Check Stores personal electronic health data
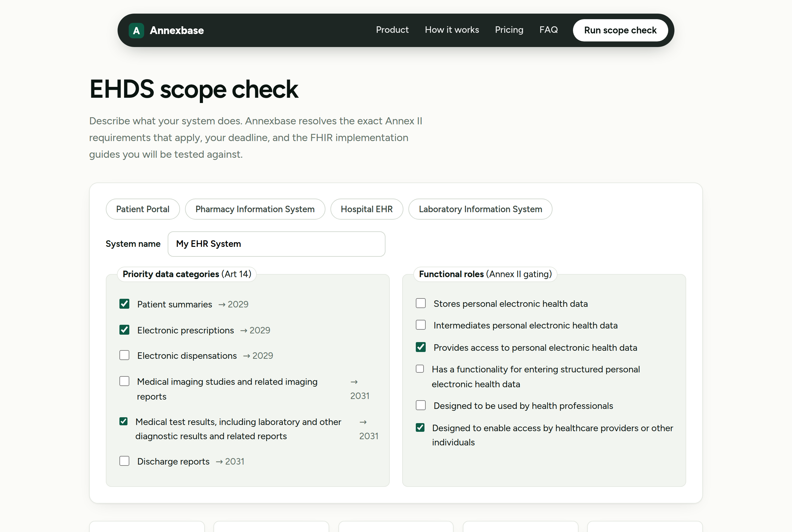The height and width of the screenshot is (532, 792). pos(421,303)
